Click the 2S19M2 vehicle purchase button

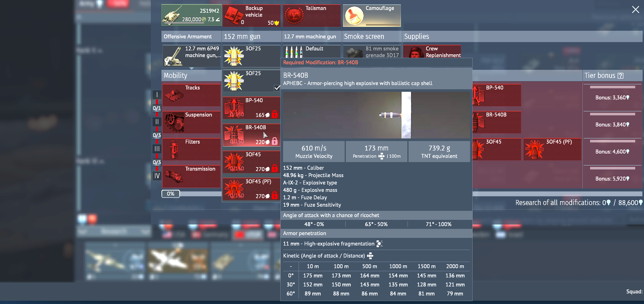pyautogui.click(x=191, y=15)
